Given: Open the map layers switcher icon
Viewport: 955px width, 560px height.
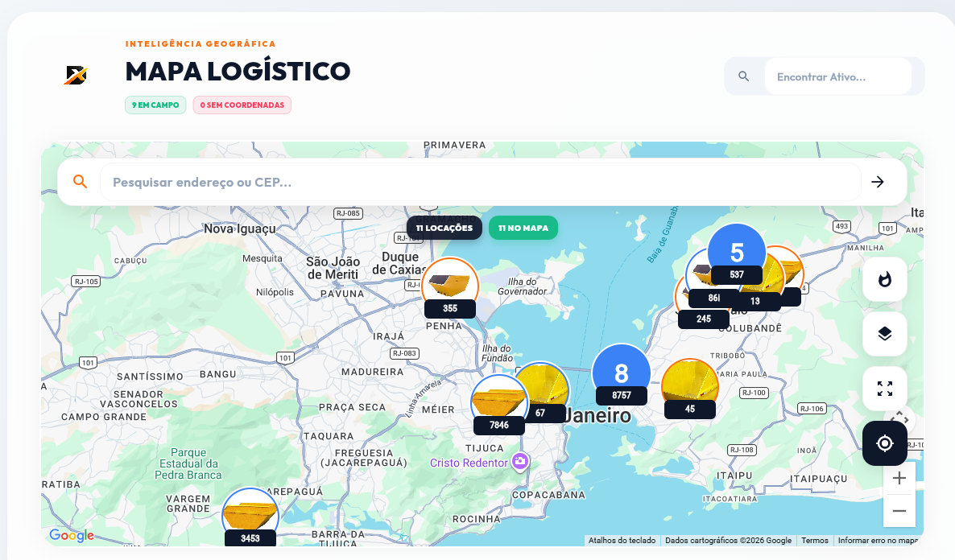Looking at the screenshot, I should coord(884,334).
